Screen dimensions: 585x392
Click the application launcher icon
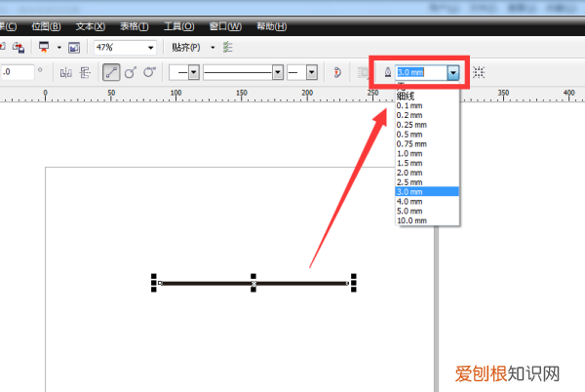point(44,48)
